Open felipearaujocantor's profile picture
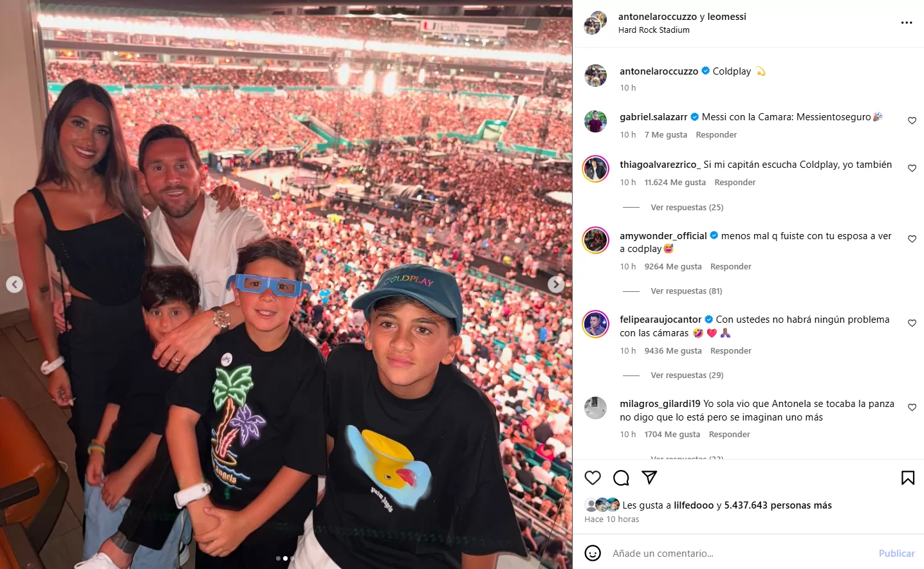Image resolution: width=924 pixels, height=569 pixels. pyautogui.click(x=595, y=324)
